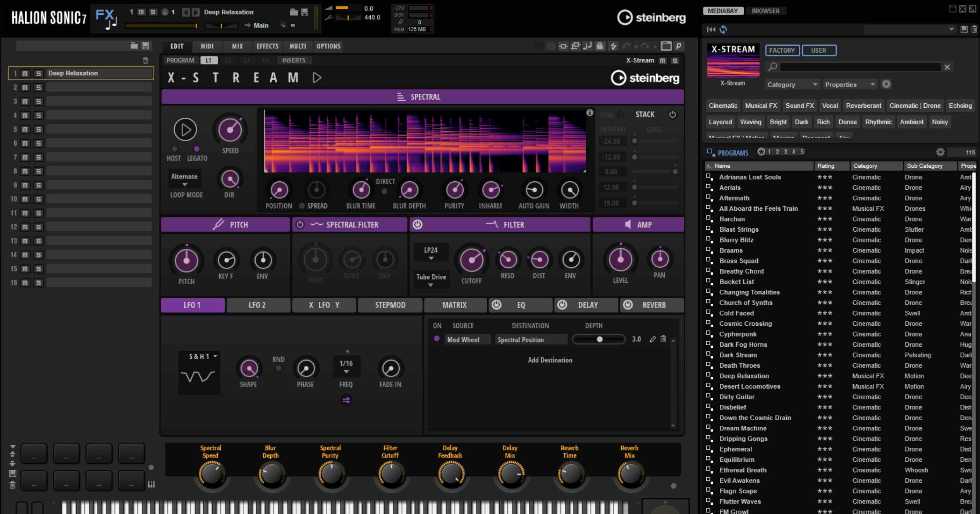
Task: Click the spectral play button in Spectral section
Action: click(x=185, y=129)
